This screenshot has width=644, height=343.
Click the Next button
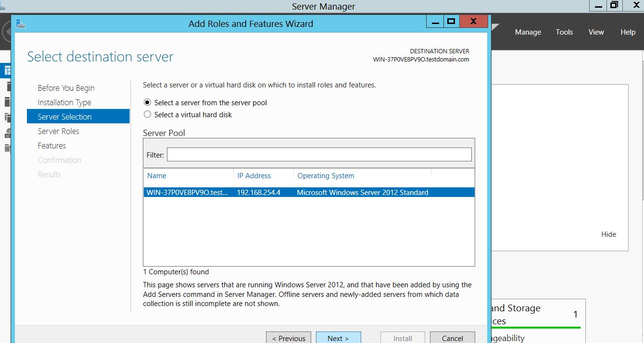tap(338, 338)
